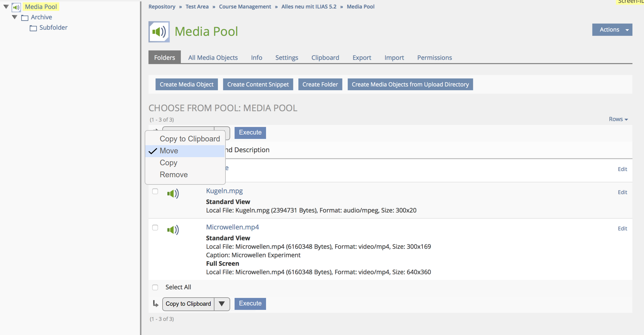This screenshot has width=644, height=335.
Task: Choose Remove from the open dropdown list
Action: pyautogui.click(x=174, y=175)
